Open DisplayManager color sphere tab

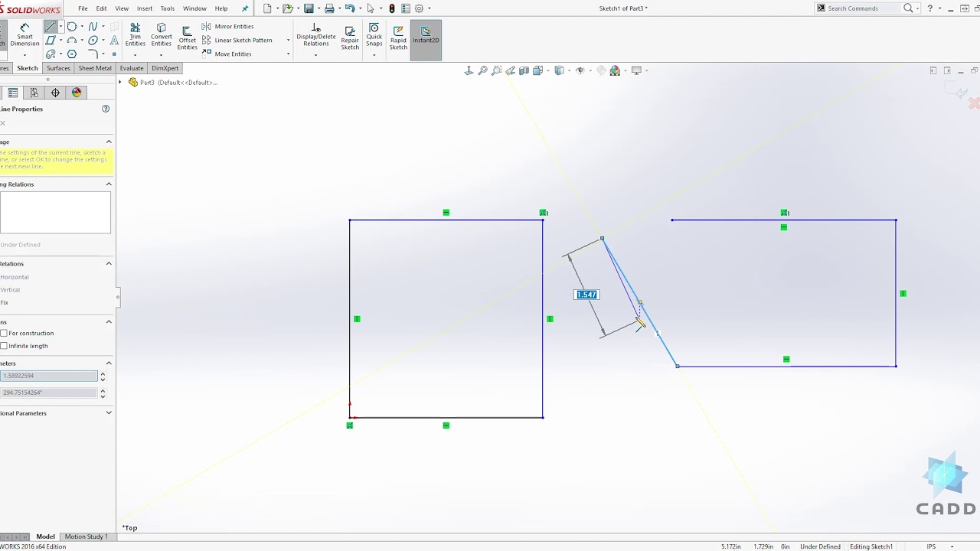pos(77,93)
